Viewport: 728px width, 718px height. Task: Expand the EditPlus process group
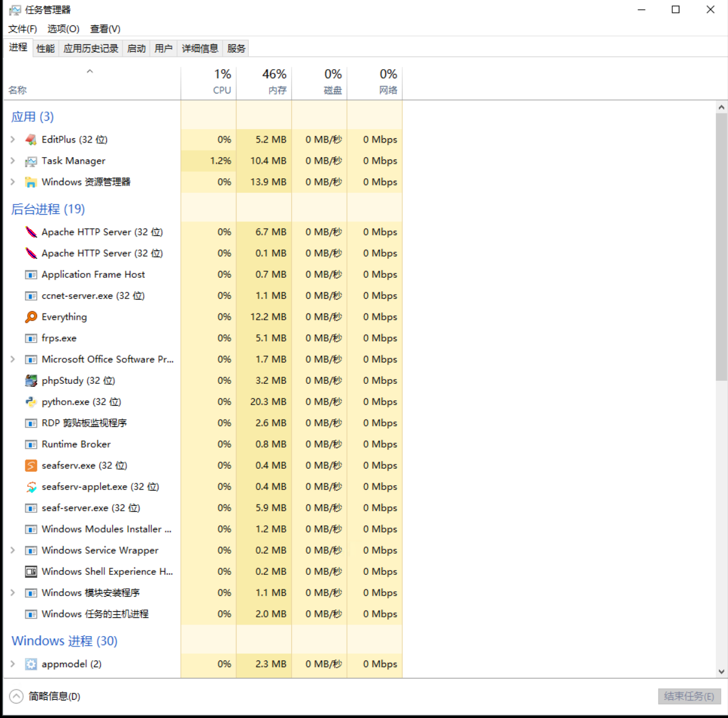pos(13,139)
